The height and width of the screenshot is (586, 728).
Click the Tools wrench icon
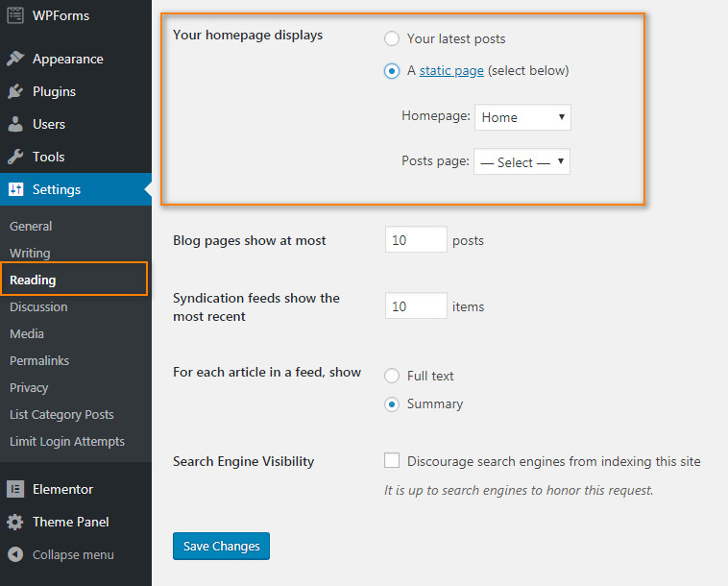click(15, 157)
